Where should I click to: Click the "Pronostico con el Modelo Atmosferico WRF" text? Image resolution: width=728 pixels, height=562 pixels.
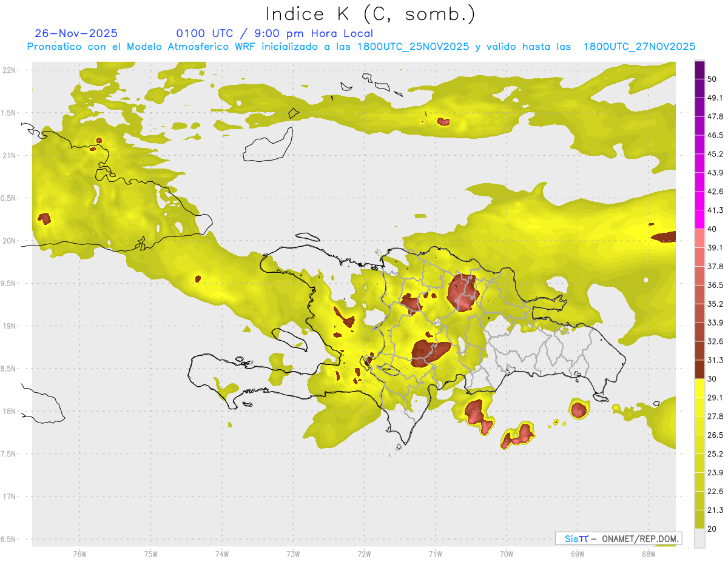pyautogui.click(x=142, y=46)
